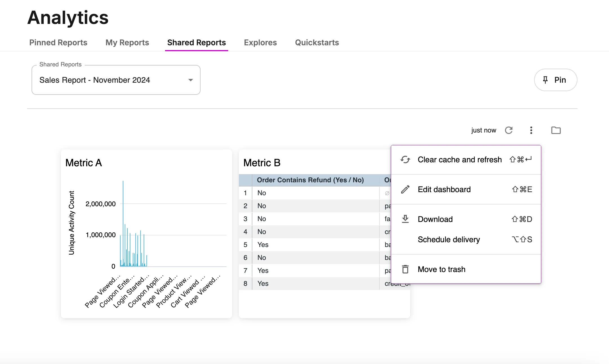Open the three-dot dashboard actions menu
Screen dimensions: 609x364
point(531,130)
